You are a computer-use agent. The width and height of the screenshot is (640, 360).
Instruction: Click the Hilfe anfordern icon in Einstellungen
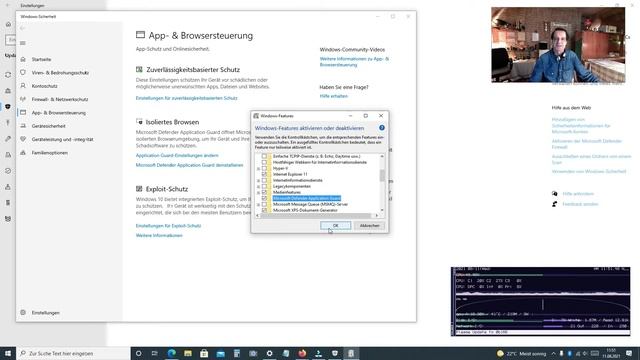point(554,194)
